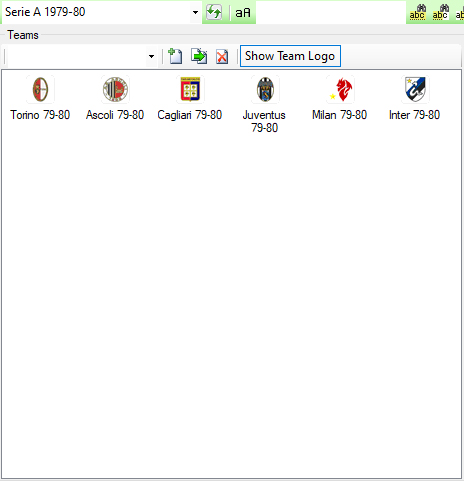Click the new team icon with green plus
Viewport: 464px width, 481px height.
click(175, 56)
